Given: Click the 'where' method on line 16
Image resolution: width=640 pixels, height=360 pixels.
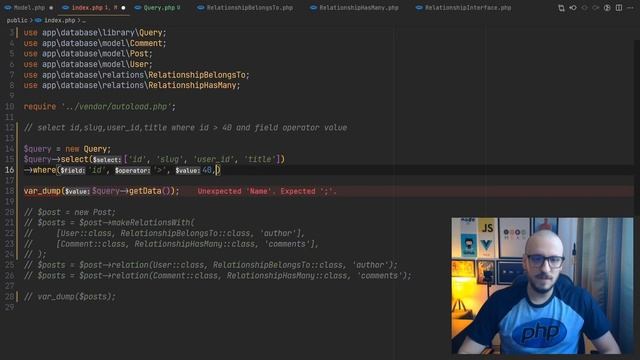Looking at the screenshot, I should click(44, 170).
